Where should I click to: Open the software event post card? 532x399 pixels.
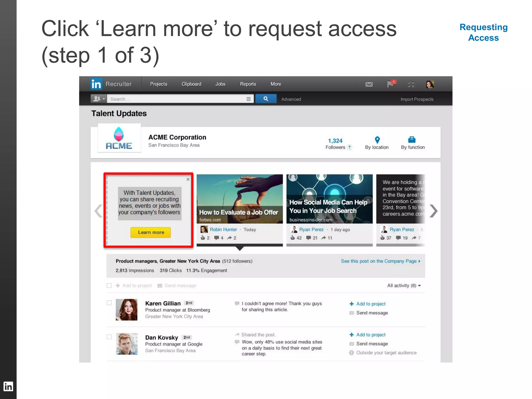coord(401,199)
